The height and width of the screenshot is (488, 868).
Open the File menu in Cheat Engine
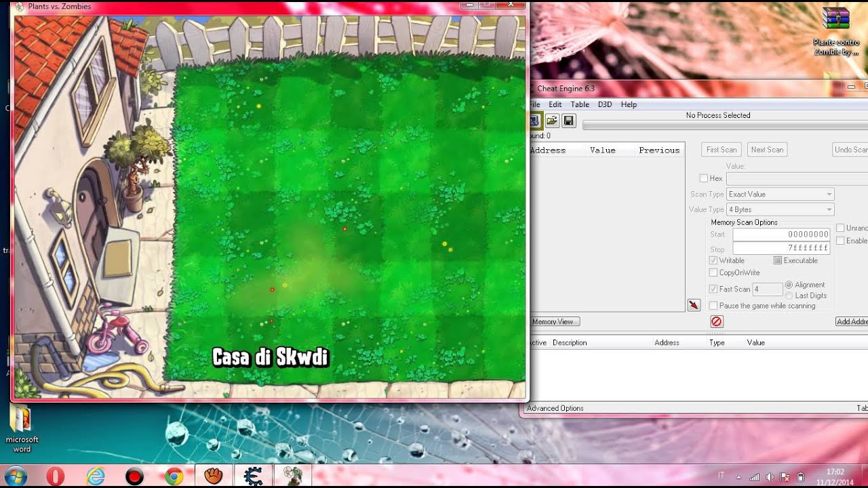coord(534,104)
